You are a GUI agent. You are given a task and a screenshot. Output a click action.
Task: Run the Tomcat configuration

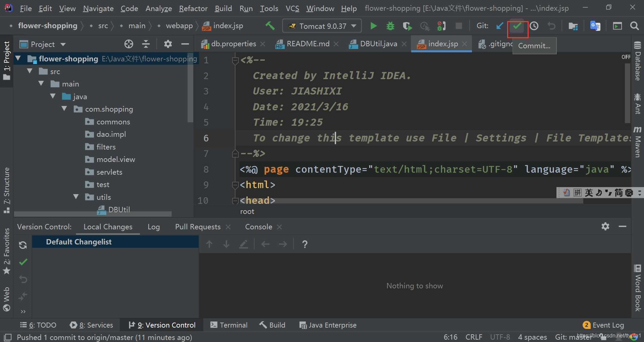(373, 26)
